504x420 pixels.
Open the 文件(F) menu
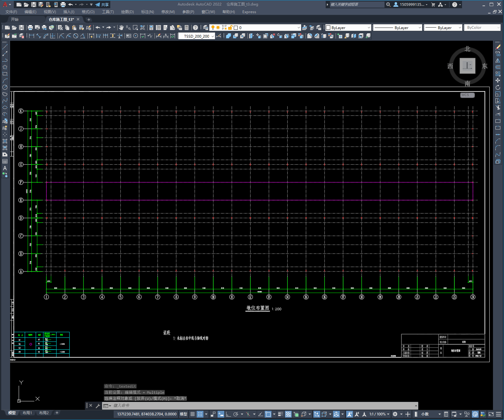11,12
